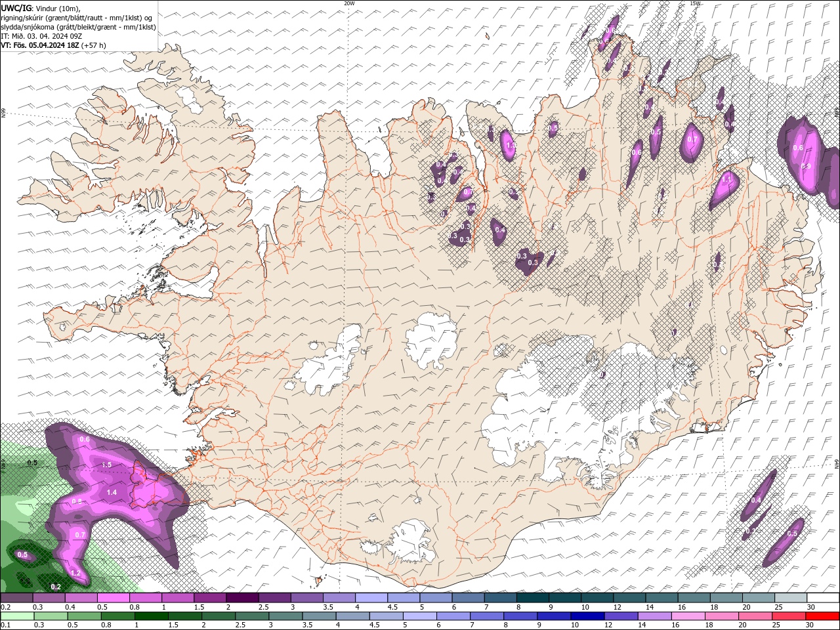Select the gray-blue swatch labeled 3.5, lower row
The image size is (840, 630).
319,616
